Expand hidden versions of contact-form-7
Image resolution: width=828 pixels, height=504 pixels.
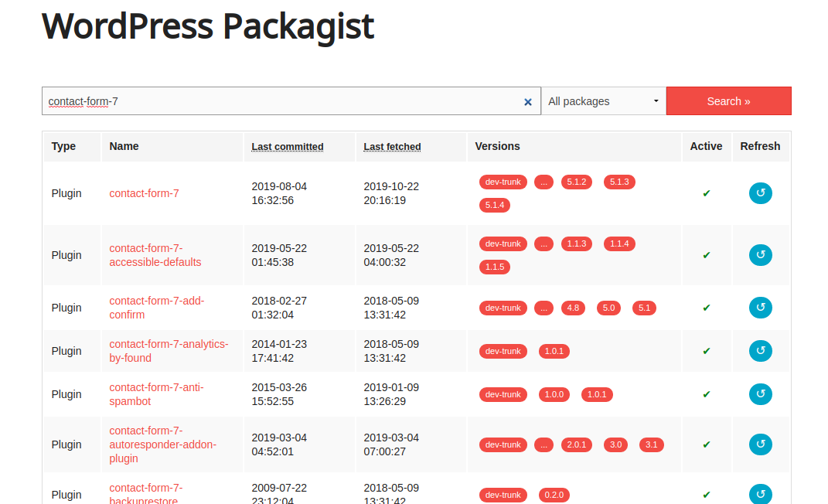[543, 182]
